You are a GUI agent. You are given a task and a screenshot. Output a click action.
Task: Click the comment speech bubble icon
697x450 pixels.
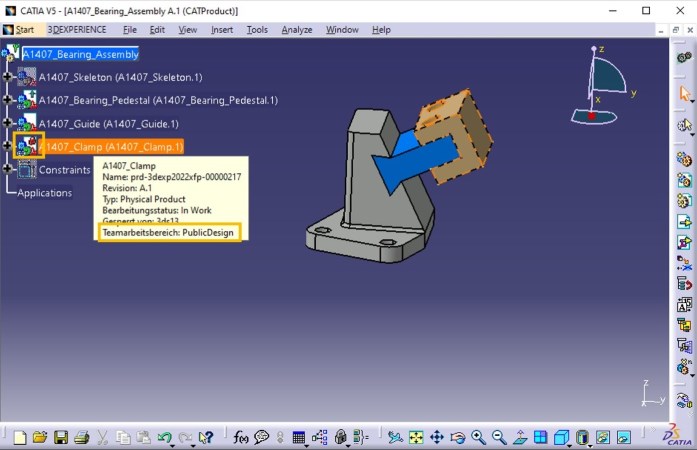click(x=261, y=438)
